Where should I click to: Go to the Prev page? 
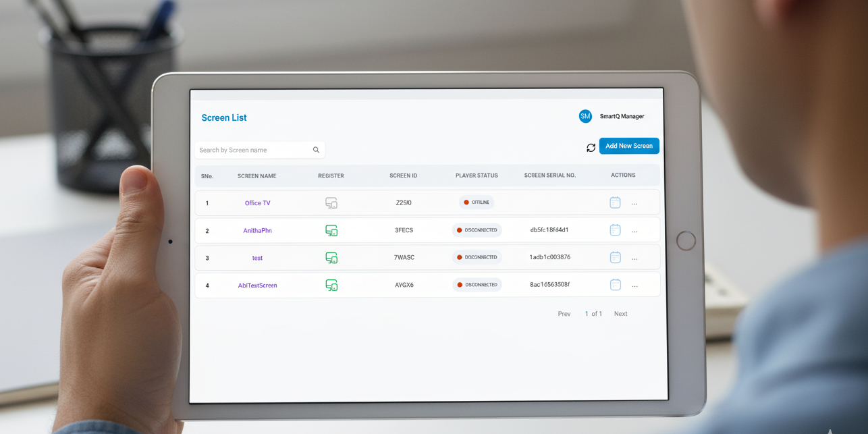click(x=564, y=314)
